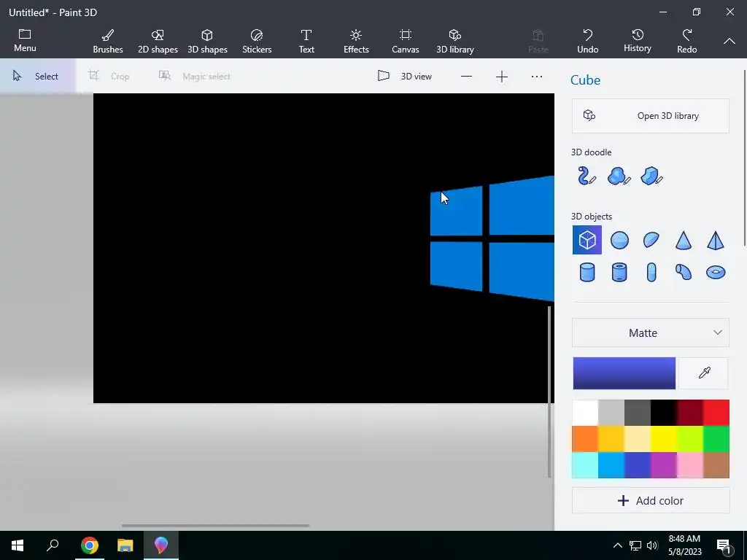Collapse the ribbon with the chevron
Image resolution: width=747 pixels, height=560 pixels.
pos(729,42)
